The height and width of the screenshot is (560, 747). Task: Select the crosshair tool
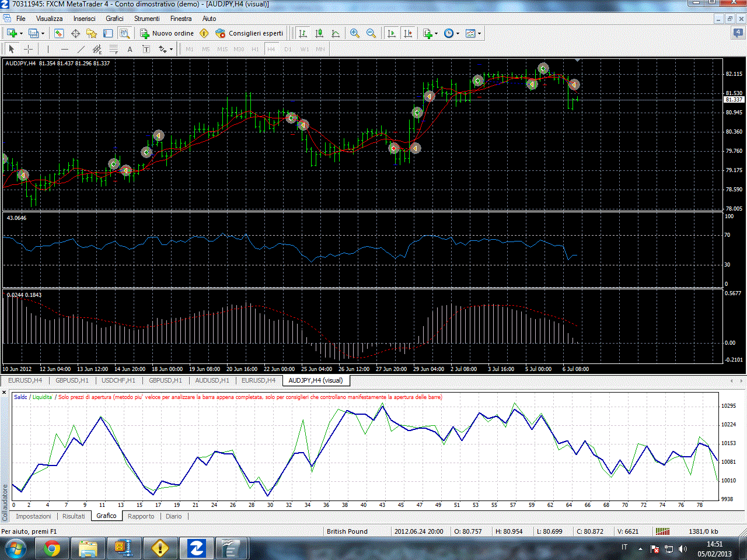[28, 49]
